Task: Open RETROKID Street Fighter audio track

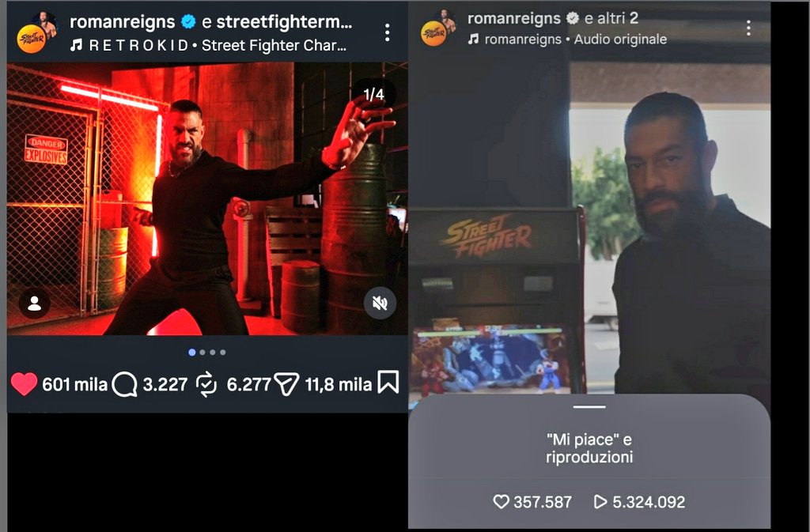Action: (x=218, y=45)
